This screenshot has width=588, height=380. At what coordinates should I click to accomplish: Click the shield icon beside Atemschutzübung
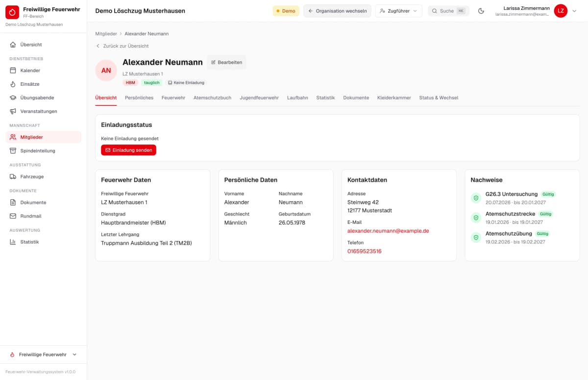(476, 237)
